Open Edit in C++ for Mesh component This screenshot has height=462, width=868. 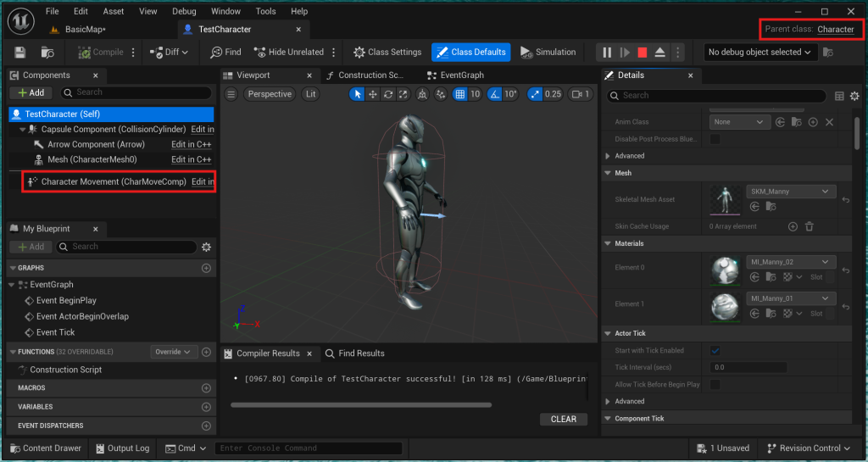pos(191,159)
